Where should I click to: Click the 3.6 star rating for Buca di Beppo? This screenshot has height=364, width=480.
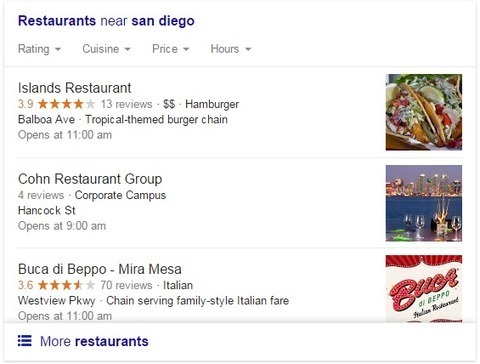click(x=56, y=285)
